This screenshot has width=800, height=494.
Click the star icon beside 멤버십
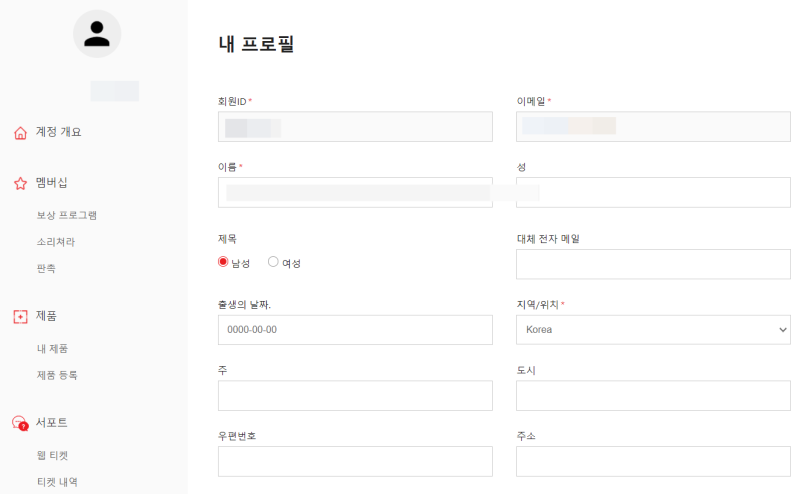(20, 184)
